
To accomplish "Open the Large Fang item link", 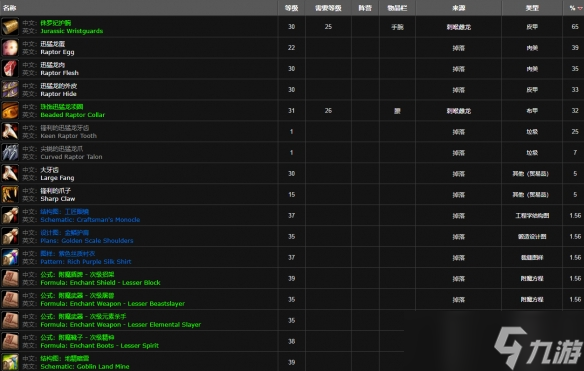I will (57, 178).
